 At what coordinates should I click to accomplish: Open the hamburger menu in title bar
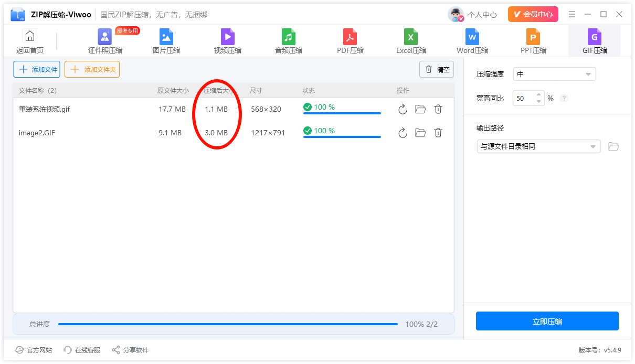(572, 14)
